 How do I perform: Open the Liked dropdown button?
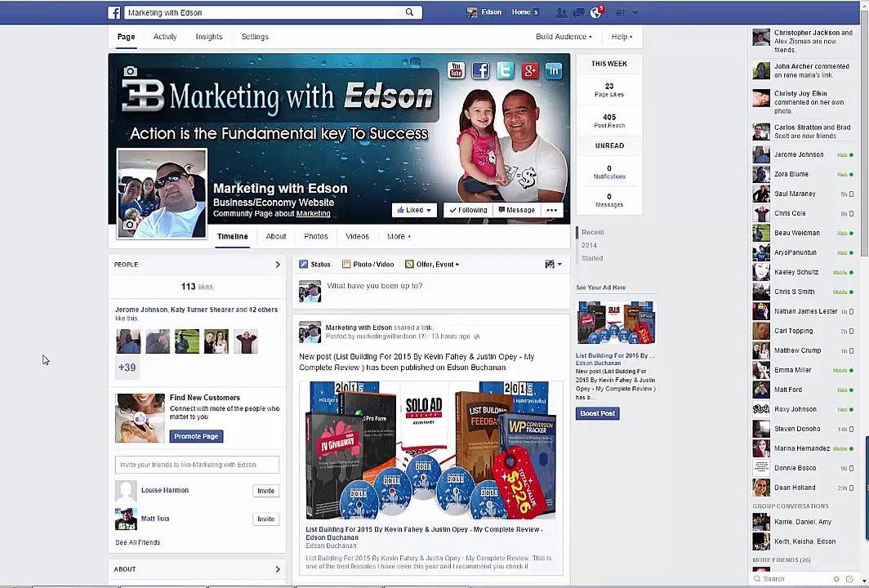(415, 210)
